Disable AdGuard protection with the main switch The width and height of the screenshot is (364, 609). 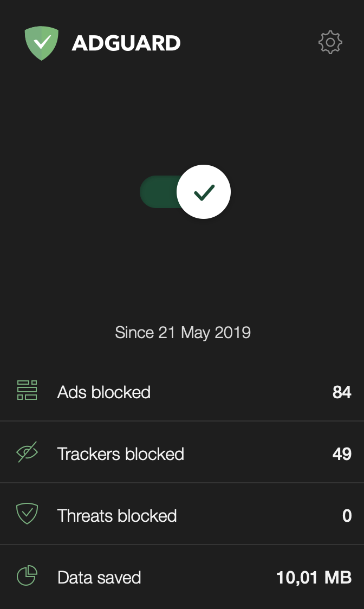203,192
